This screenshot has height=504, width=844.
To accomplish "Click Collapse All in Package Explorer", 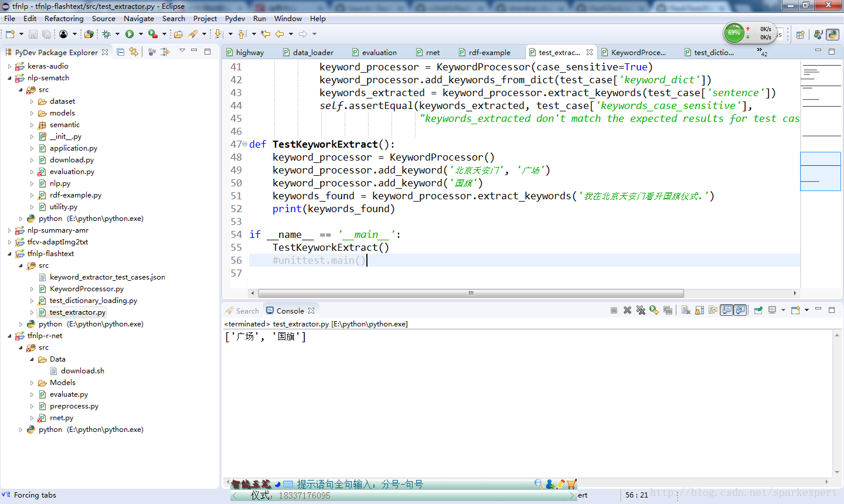I will coord(120,52).
